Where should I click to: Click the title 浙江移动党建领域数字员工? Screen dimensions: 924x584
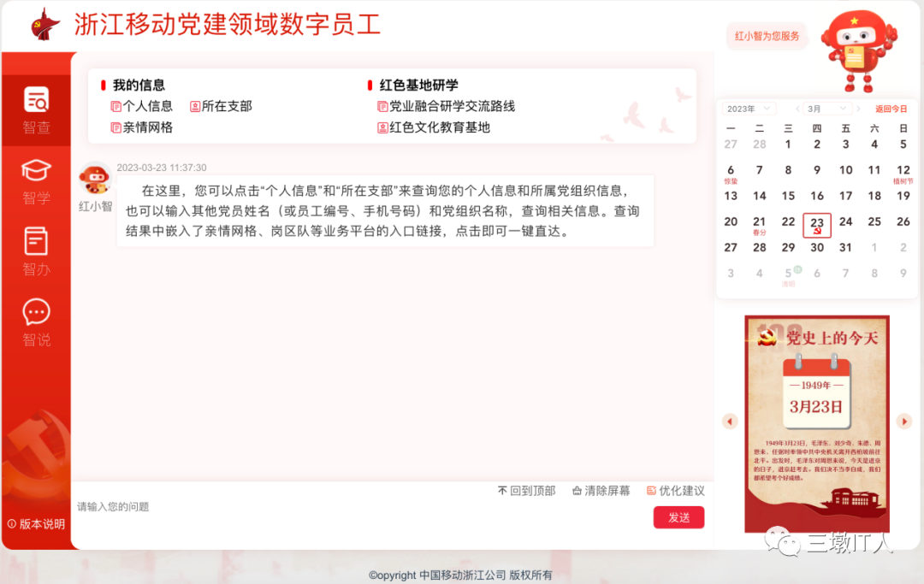pyautogui.click(x=228, y=24)
